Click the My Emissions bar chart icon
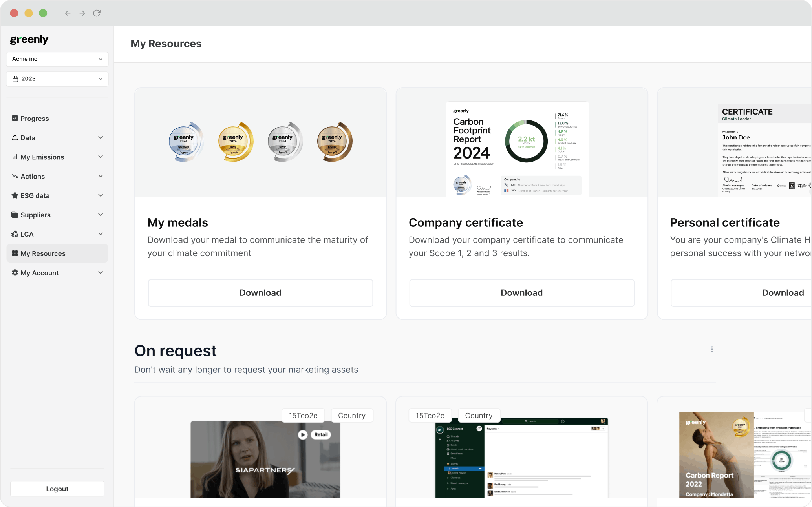 [x=15, y=157]
